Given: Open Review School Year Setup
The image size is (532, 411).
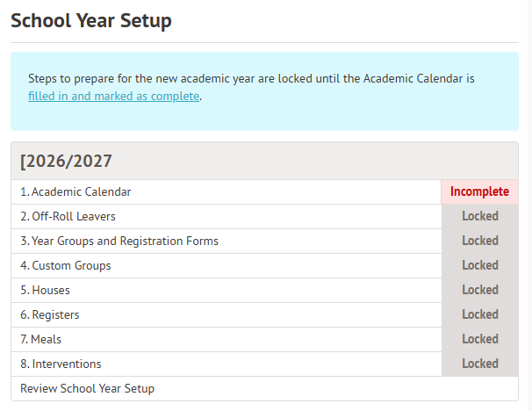Looking at the screenshot, I should tap(87, 388).
